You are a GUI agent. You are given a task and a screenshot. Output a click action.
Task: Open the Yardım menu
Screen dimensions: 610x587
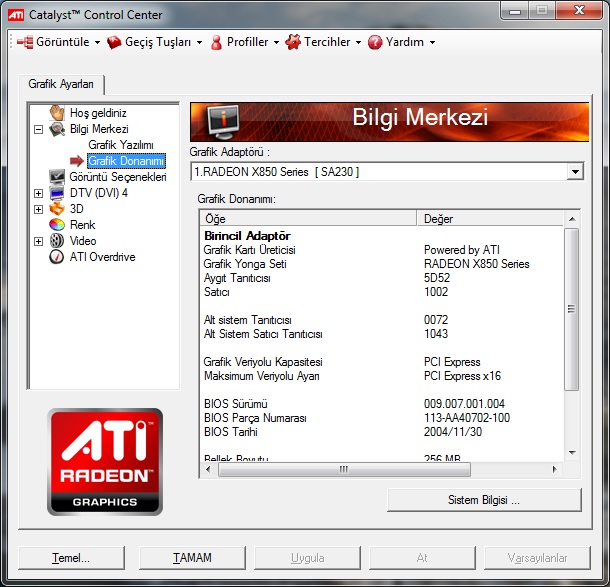(x=402, y=42)
